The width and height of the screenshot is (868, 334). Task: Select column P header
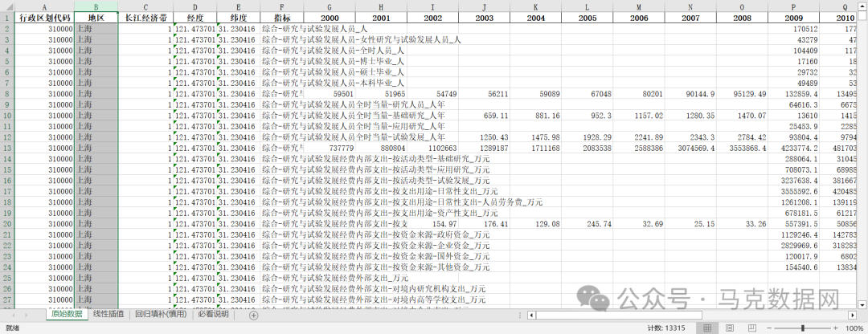coord(794,6)
